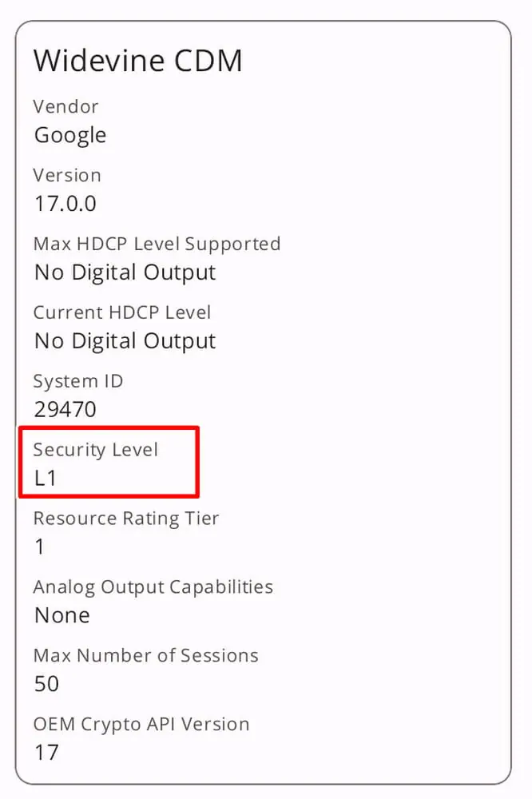Click the version number 17.0.0
Viewport: 532px width, 799px height.
point(65,204)
